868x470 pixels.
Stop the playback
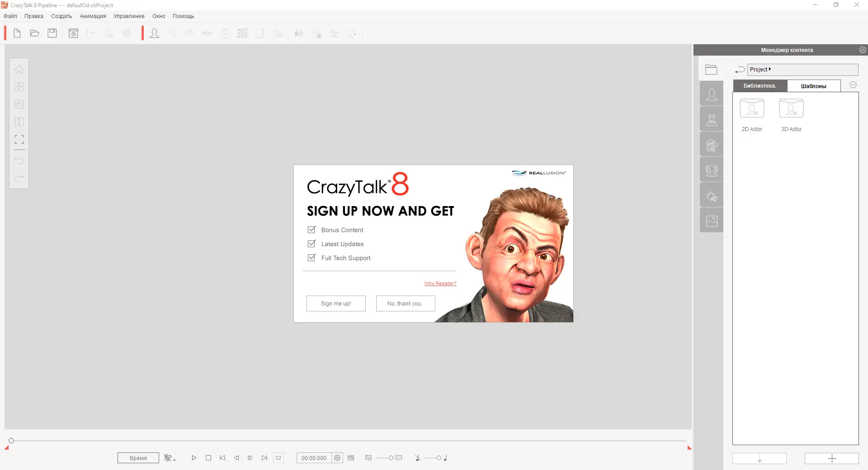tap(208, 458)
